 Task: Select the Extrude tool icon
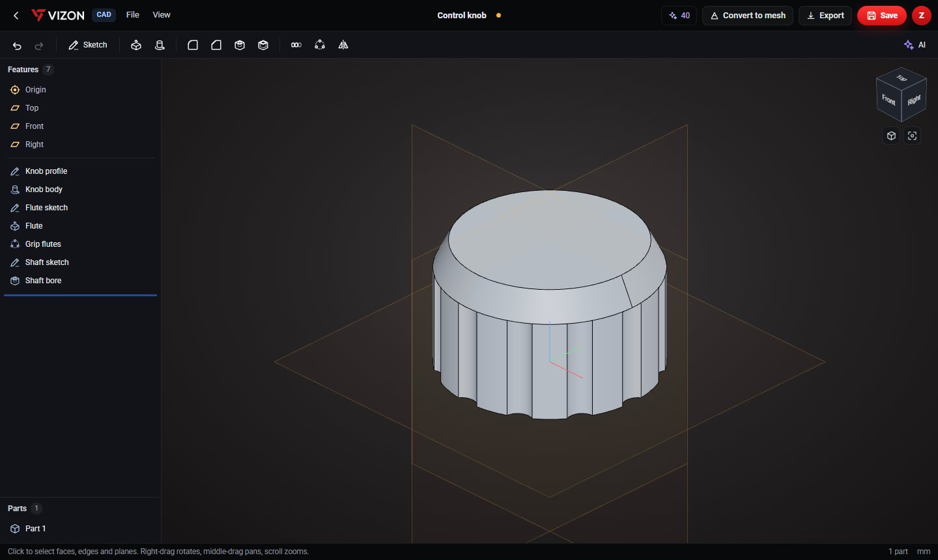point(136,45)
